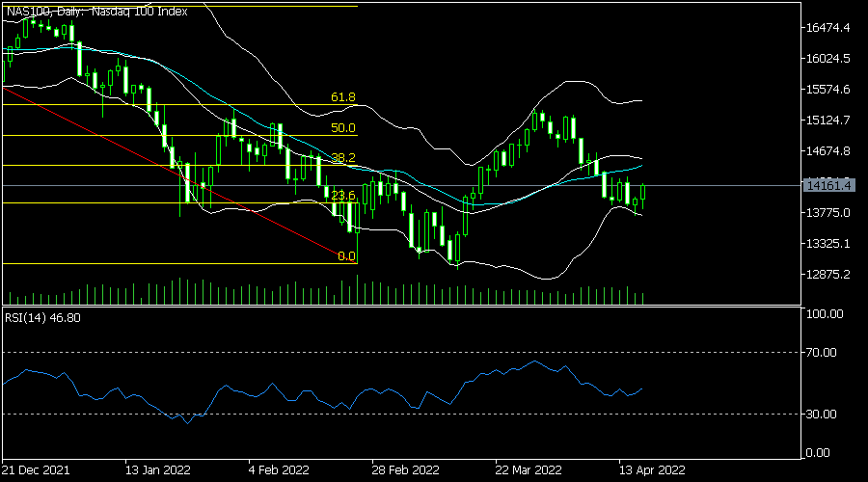868x482 pixels.
Task: Click the 13325.1 price axis value
Action: coord(827,244)
